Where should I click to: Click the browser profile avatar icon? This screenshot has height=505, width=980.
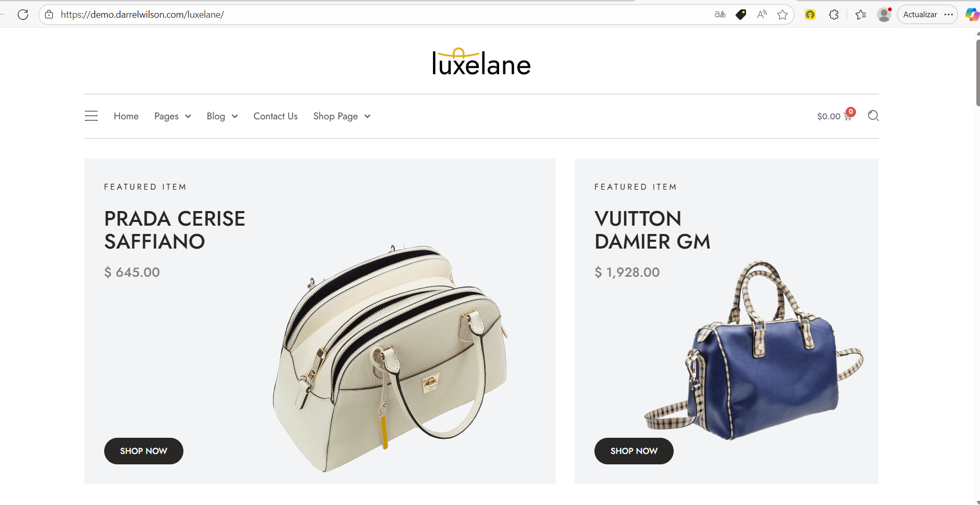point(884,15)
